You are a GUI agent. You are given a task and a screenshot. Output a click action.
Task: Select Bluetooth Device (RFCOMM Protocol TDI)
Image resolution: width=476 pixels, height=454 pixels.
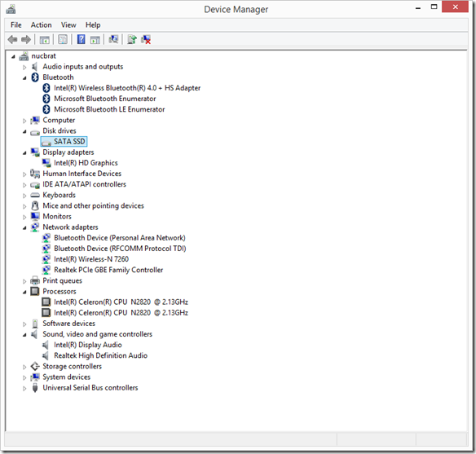(120, 249)
